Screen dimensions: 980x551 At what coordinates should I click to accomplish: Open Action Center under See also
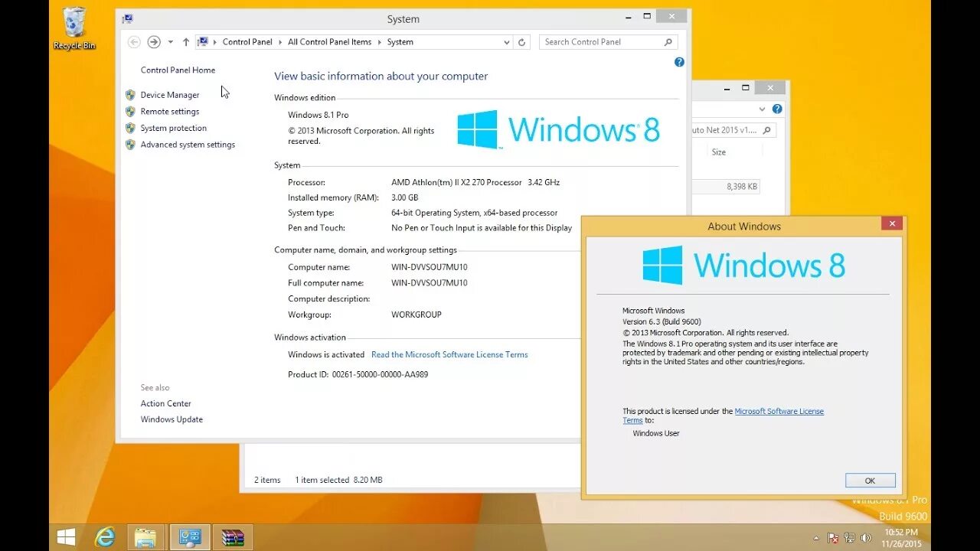tap(166, 403)
